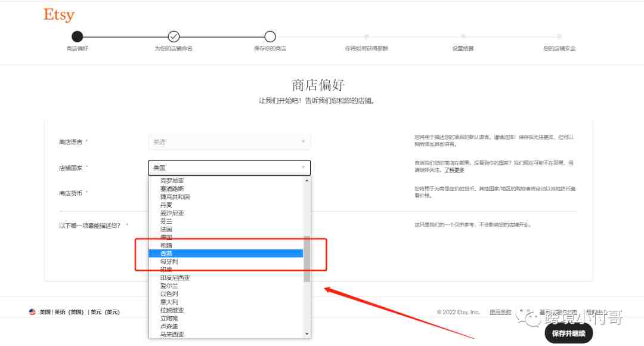Choose 法国 from the country list

225,229
